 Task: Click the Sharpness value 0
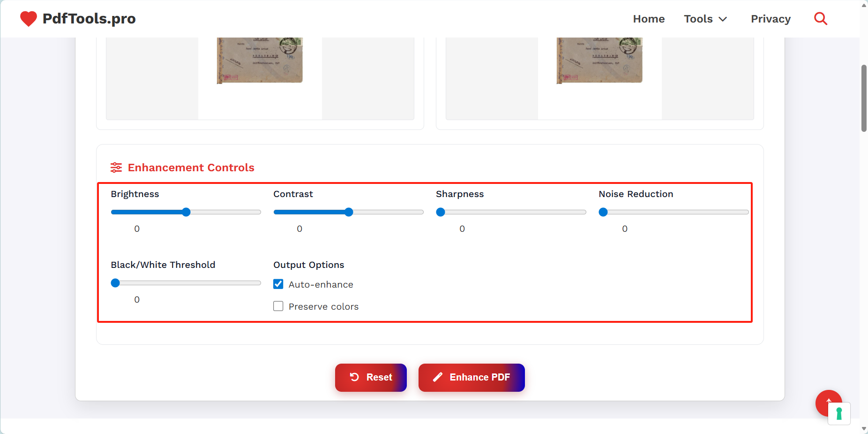click(x=462, y=229)
